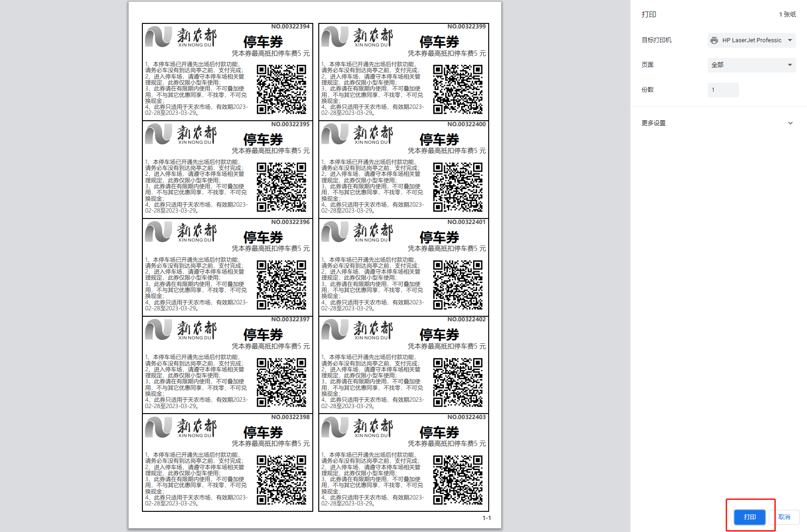Click the 新农都 logo on coupon NO.00322400

tap(357, 135)
